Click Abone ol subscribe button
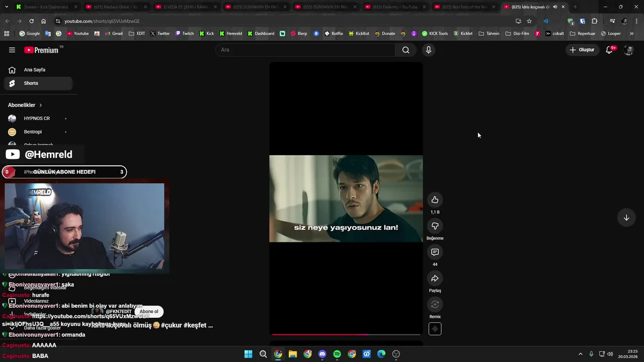 (149, 312)
